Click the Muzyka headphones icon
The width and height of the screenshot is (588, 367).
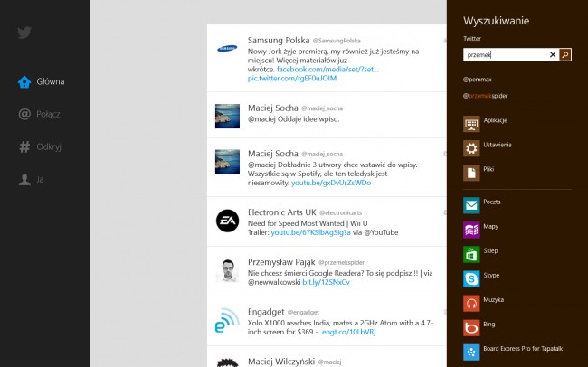tap(471, 303)
